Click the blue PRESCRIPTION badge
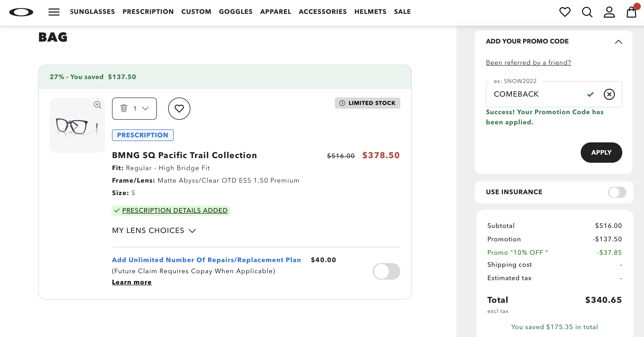The width and height of the screenshot is (644, 337). [x=143, y=135]
